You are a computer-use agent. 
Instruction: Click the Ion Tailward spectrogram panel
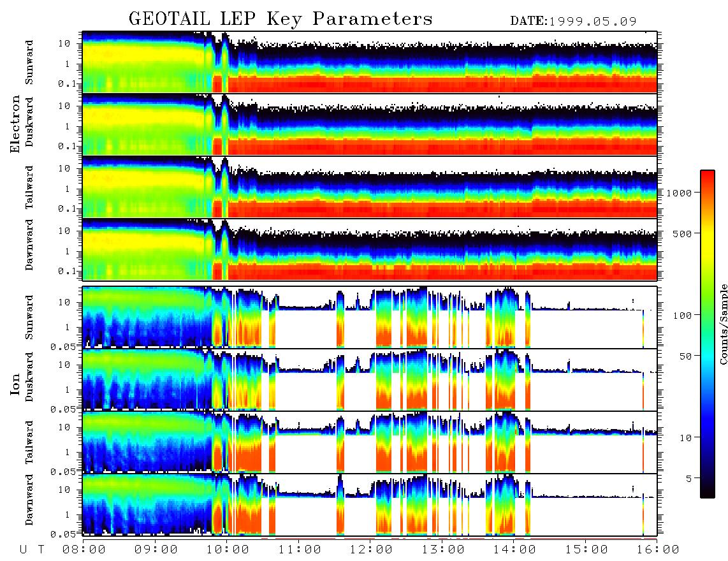click(x=370, y=442)
